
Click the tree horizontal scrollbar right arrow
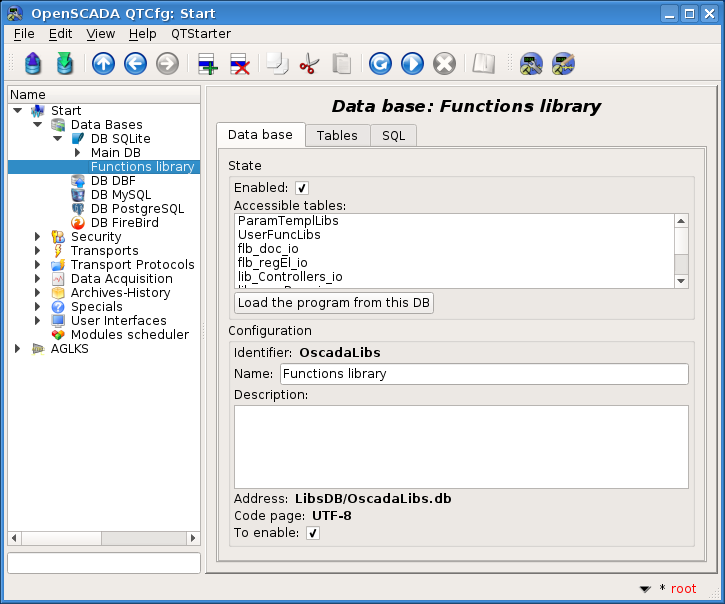193,538
